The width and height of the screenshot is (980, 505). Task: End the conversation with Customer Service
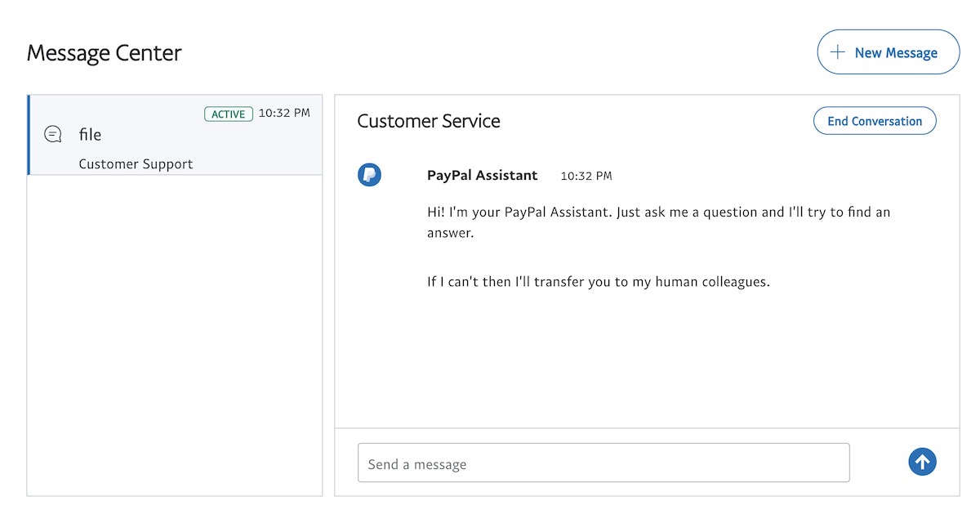tap(875, 121)
